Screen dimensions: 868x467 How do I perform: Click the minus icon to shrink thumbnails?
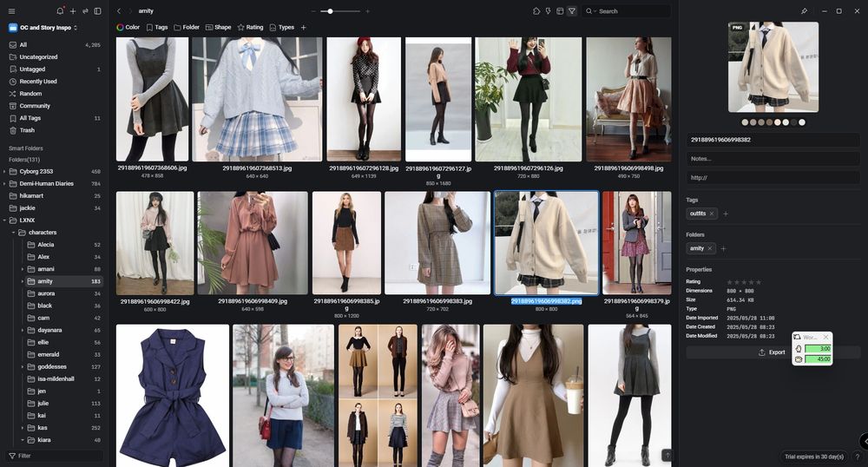tap(314, 11)
